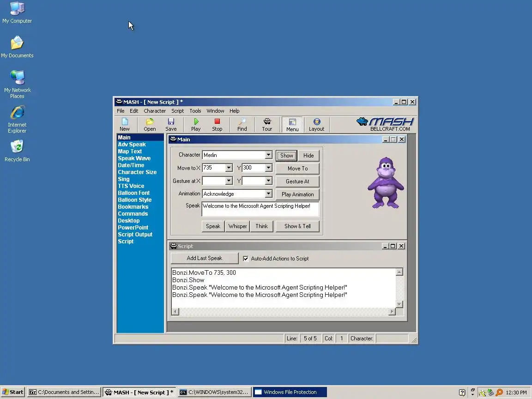The height and width of the screenshot is (399, 532).
Task: Click script scrollbar up arrow
Action: point(399,272)
